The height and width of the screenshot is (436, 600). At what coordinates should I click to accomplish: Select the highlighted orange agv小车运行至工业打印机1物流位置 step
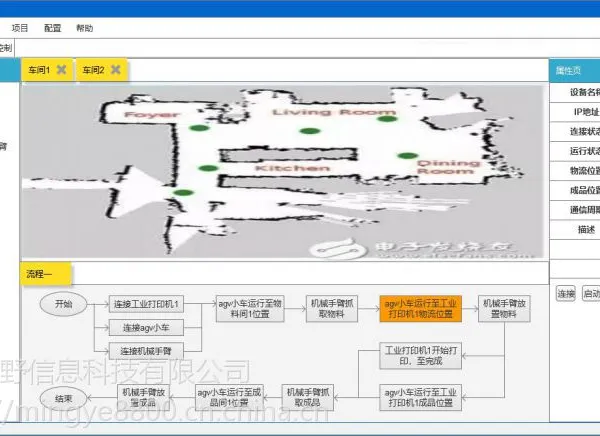coord(421,309)
